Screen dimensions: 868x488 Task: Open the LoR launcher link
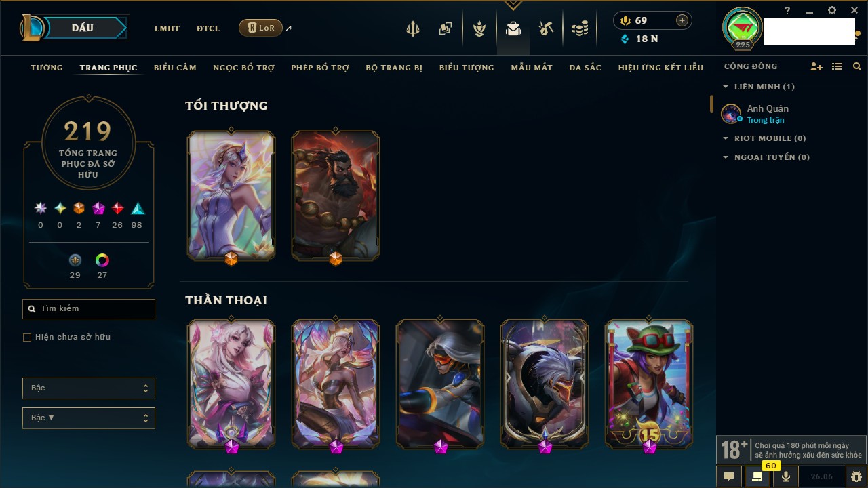click(x=260, y=28)
